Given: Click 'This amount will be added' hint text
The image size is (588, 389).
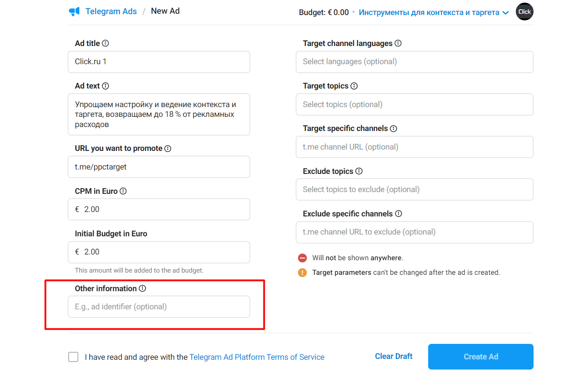Looking at the screenshot, I should (x=139, y=270).
